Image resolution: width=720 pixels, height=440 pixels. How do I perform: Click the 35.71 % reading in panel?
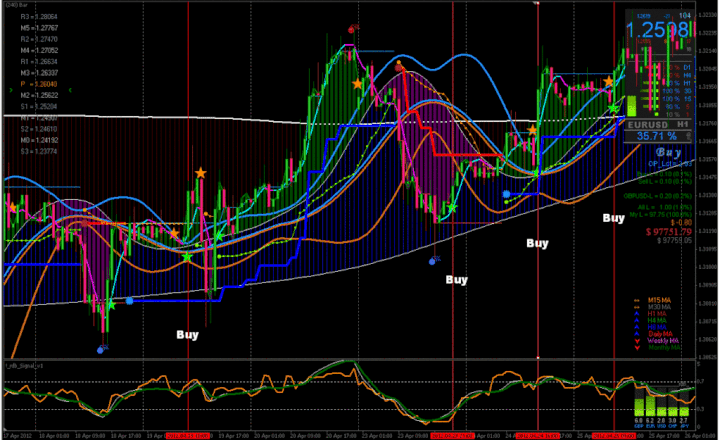[x=657, y=136]
